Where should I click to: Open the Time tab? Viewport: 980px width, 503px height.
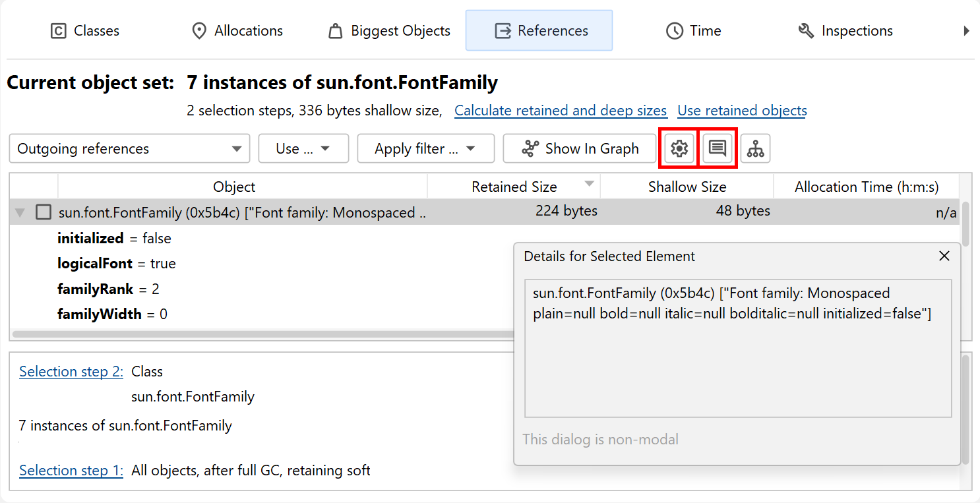[x=693, y=31]
